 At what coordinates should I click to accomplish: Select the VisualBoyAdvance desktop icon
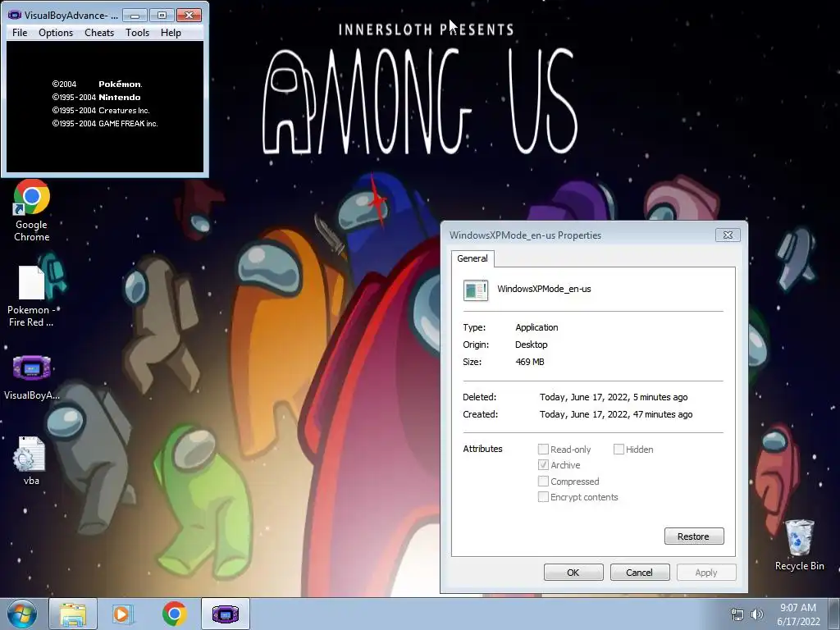coord(32,377)
